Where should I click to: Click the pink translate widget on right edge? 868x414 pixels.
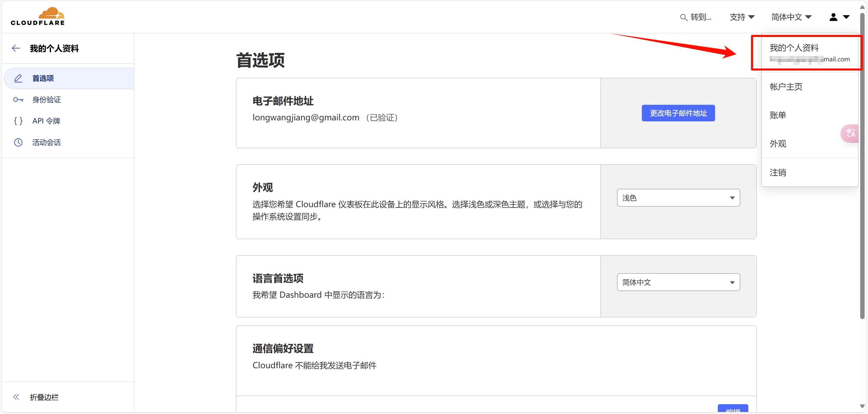coord(850,133)
